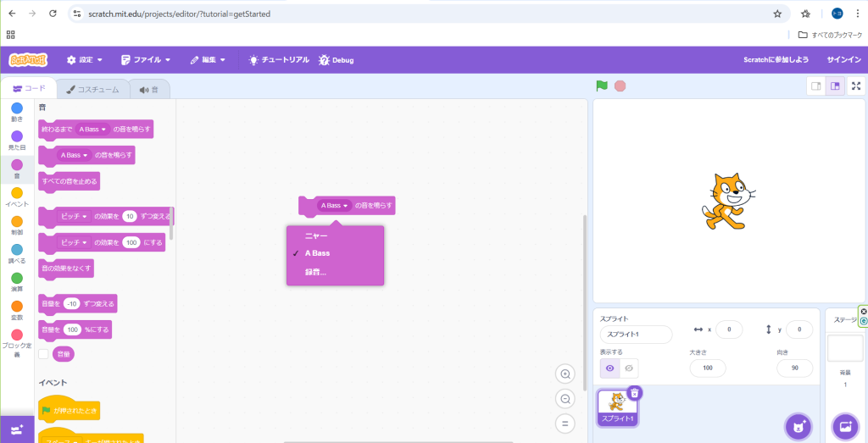Show sprite with the eye icon
868x443 pixels.
point(610,368)
